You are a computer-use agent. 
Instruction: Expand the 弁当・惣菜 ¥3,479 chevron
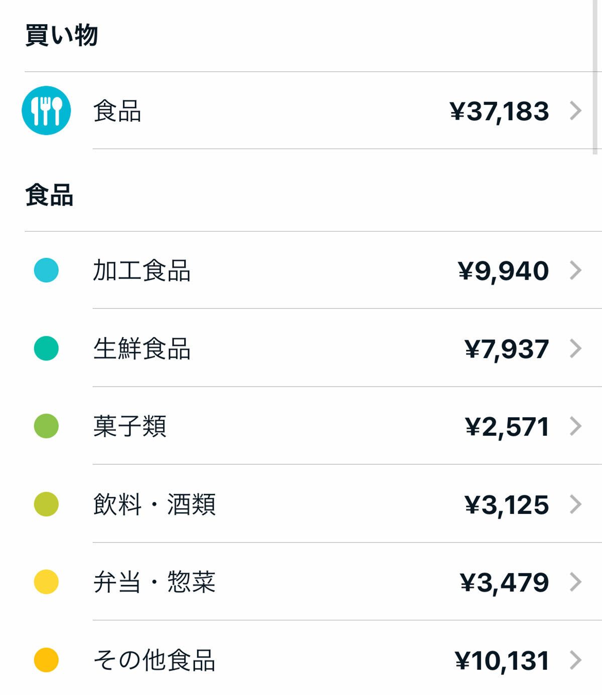pyautogui.click(x=576, y=582)
